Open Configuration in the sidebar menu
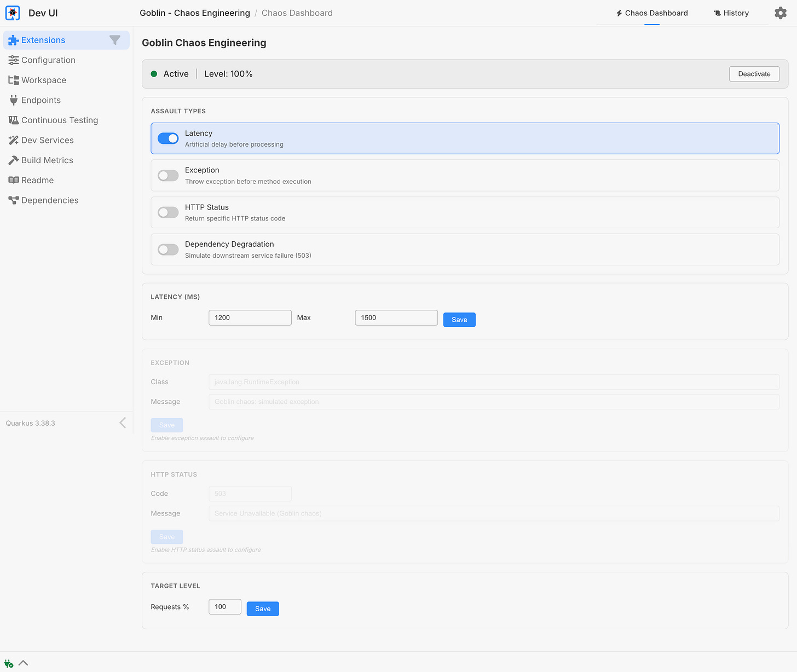 [x=66, y=60]
